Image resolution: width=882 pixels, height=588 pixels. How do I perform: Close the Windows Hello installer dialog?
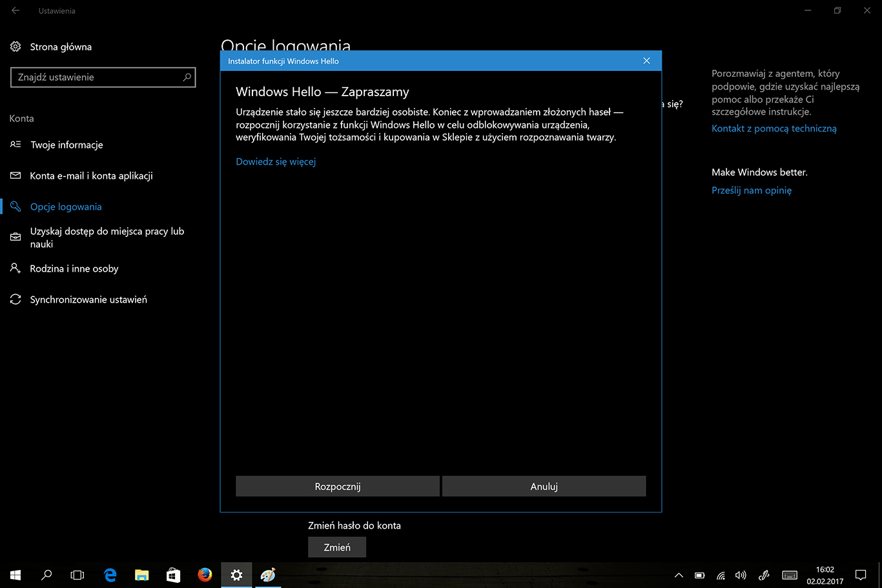646,61
